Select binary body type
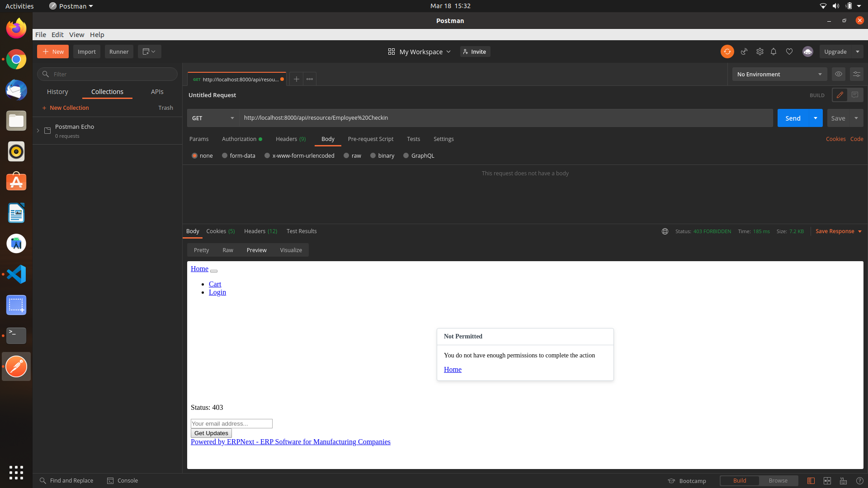 point(373,155)
